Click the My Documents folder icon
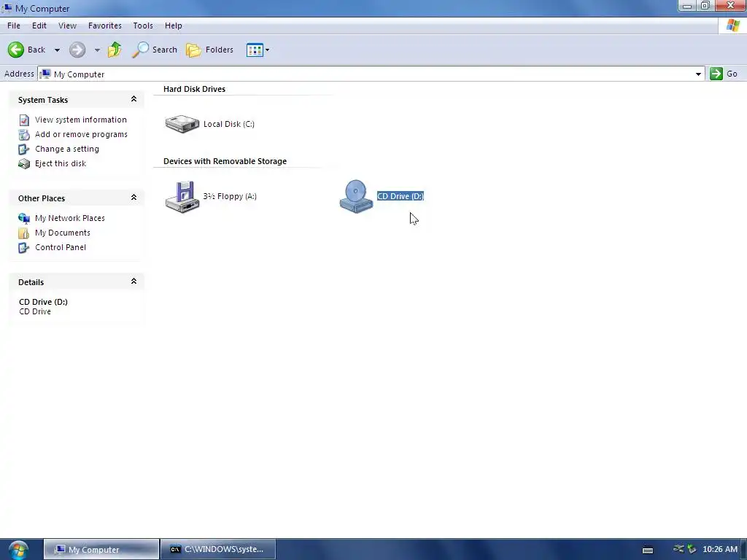747x560 pixels. point(24,233)
